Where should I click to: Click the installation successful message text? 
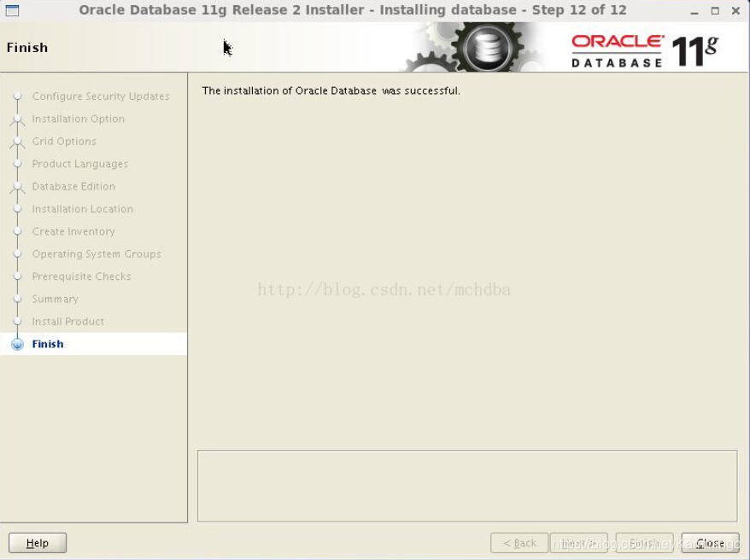pos(331,90)
